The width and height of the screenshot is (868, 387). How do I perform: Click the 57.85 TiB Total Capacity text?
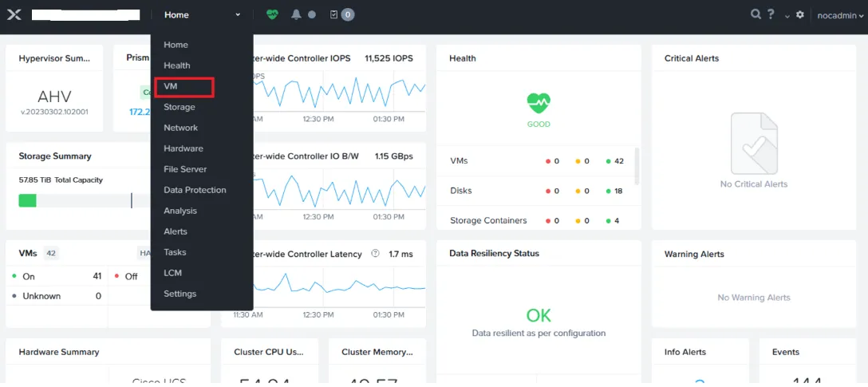pos(61,180)
